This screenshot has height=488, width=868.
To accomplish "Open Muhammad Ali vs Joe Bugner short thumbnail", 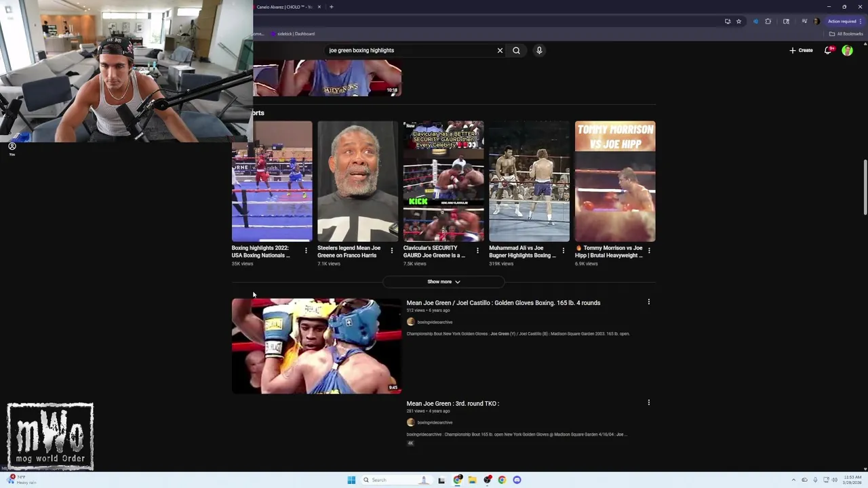I will [529, 181].
